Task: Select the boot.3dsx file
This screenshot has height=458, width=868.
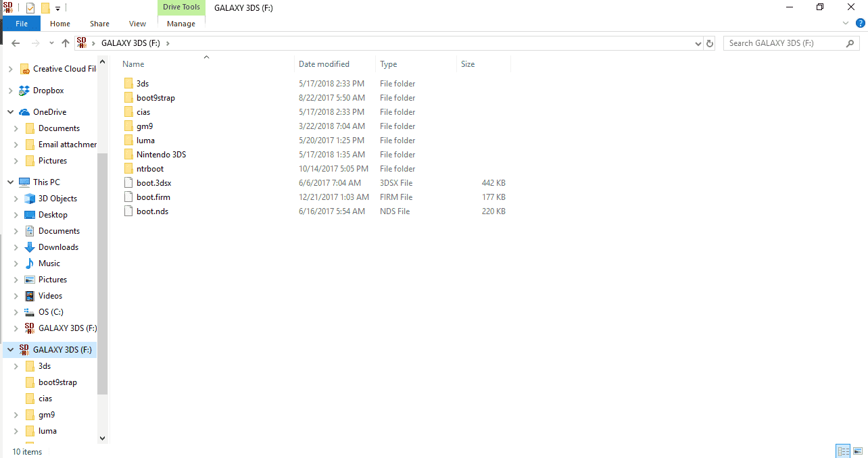Action: [x=153, y=183]
